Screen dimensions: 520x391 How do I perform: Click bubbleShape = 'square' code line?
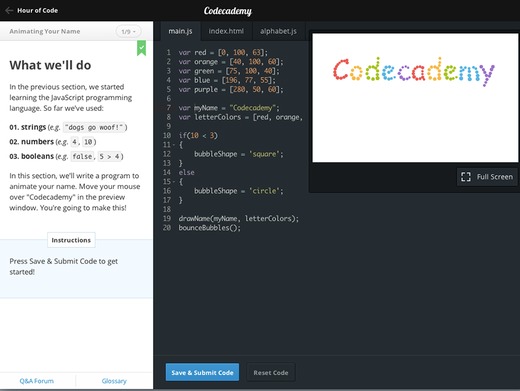[x=239, y=154]
